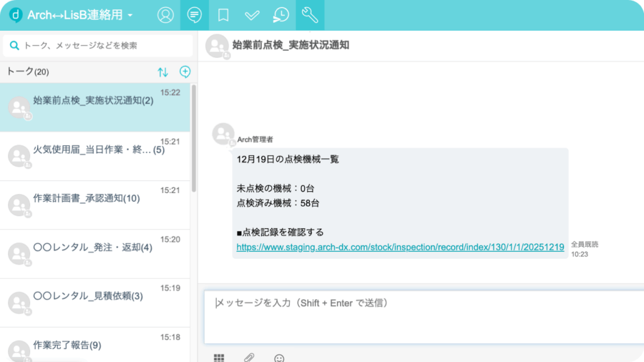644x362 pixels.
Task: Click the search magnifier in the talk search bar
Action: tap(14, 45)
